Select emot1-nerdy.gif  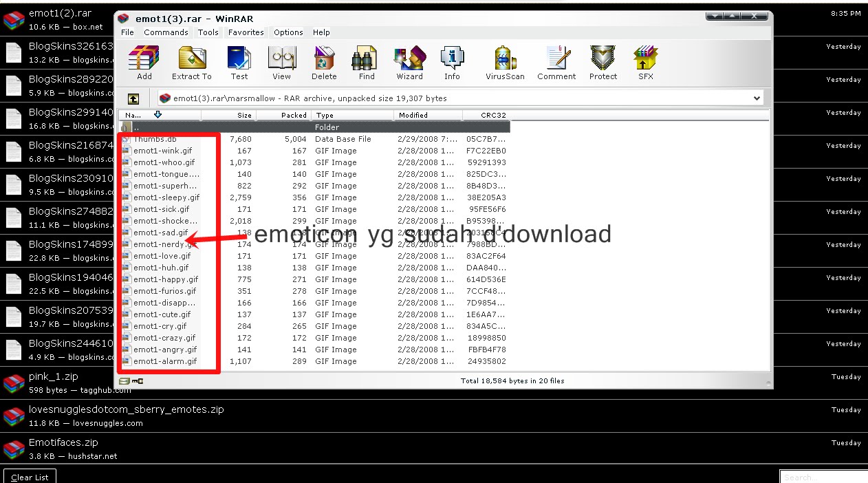[164, 244]
